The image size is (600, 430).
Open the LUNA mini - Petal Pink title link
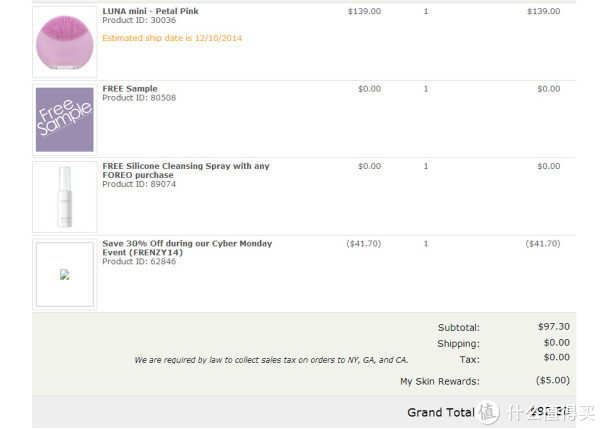150,11
